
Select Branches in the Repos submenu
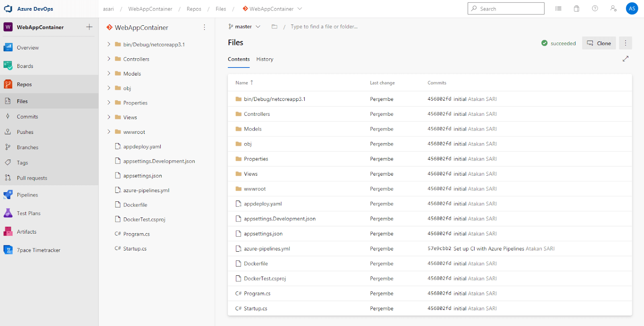coord(49,147)
